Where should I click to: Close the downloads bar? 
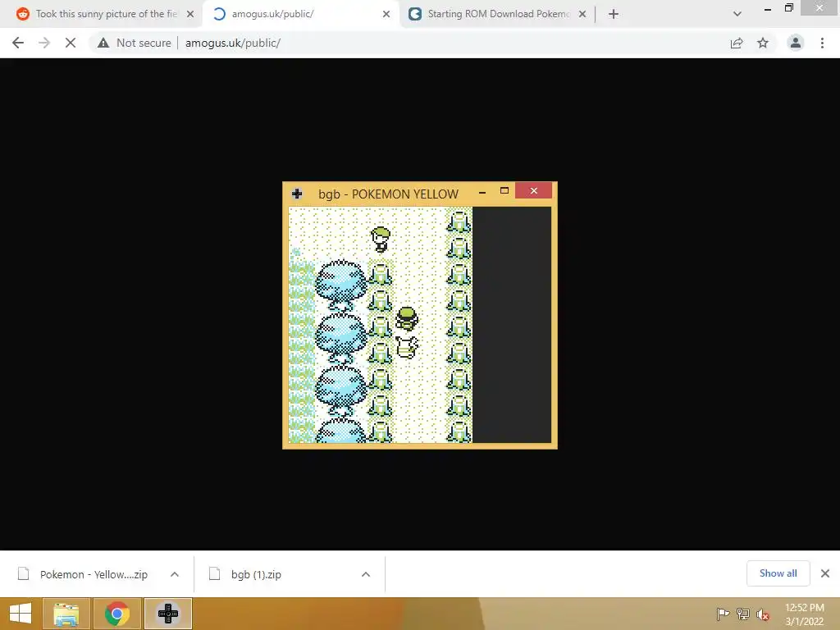point(825,573)
